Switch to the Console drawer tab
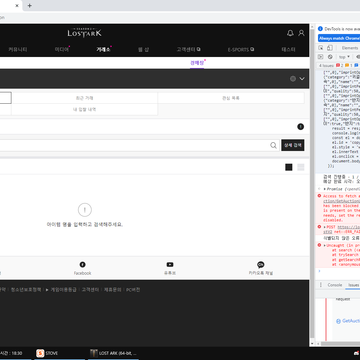 pyautogui.click(x=335, y=285)
